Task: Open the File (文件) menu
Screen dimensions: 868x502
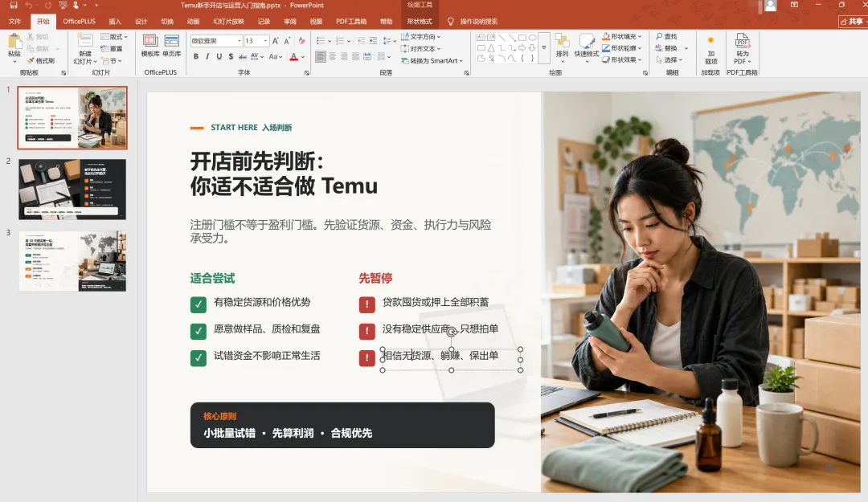Action: [x=15, y=22]
